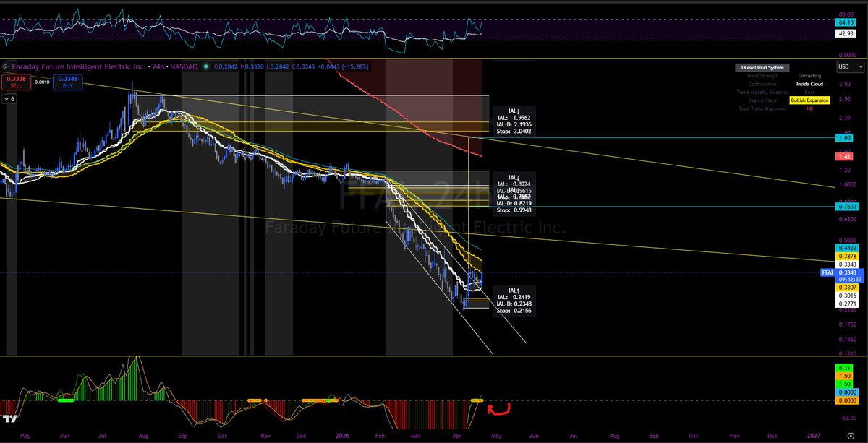Screen dimensions: 868x443
Task: Click the Stop: 0.2156 annotation line
Action: (x=514, y=311)
